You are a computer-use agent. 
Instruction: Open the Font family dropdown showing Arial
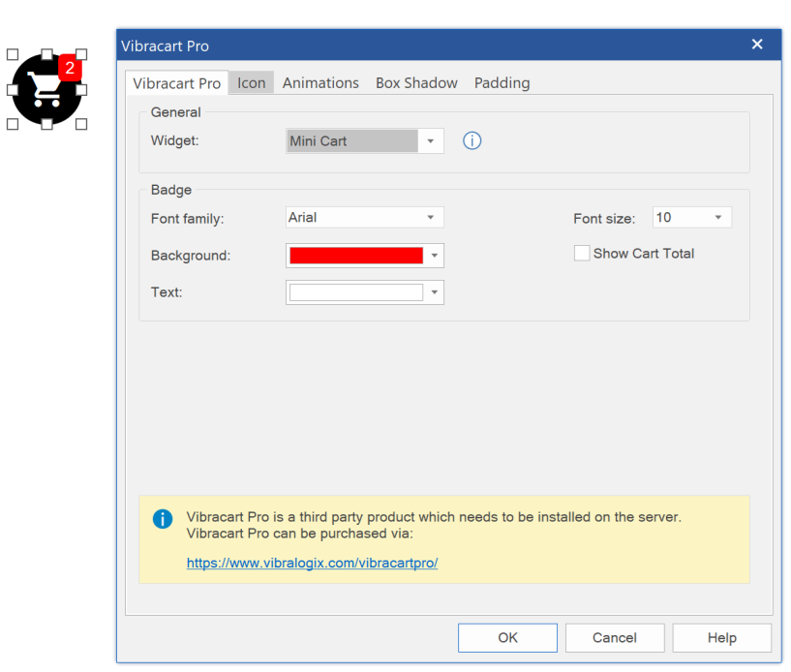[365, 218]
